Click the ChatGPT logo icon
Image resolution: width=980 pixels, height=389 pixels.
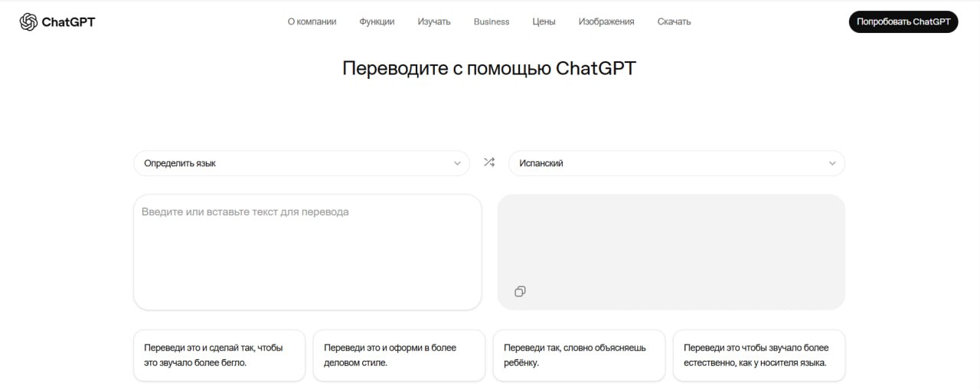coord(28,22)
